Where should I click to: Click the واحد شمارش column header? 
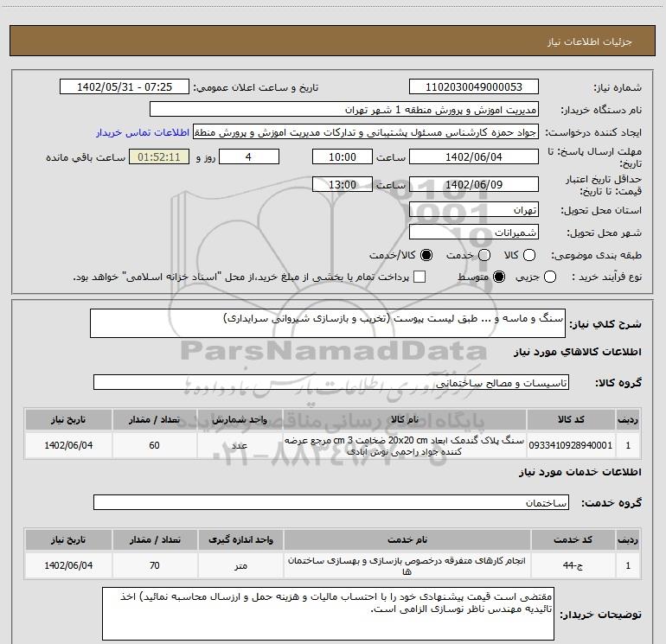[x=240, y=419]
